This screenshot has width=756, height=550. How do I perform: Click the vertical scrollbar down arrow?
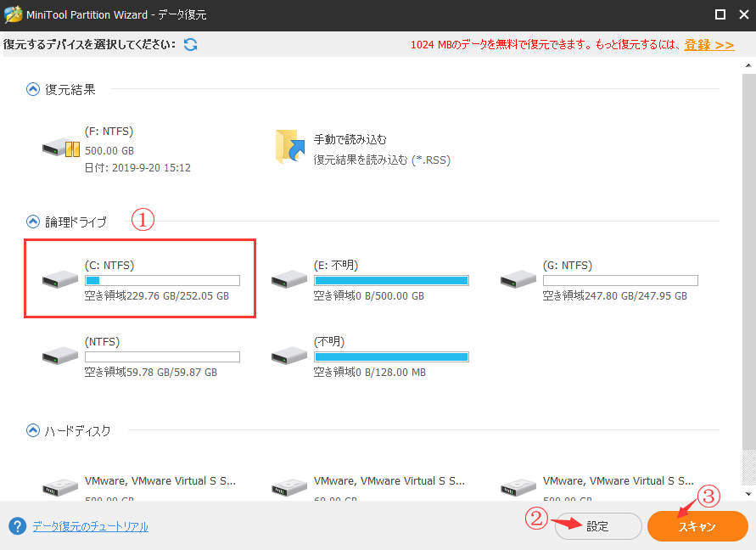[x=748, y=493]
